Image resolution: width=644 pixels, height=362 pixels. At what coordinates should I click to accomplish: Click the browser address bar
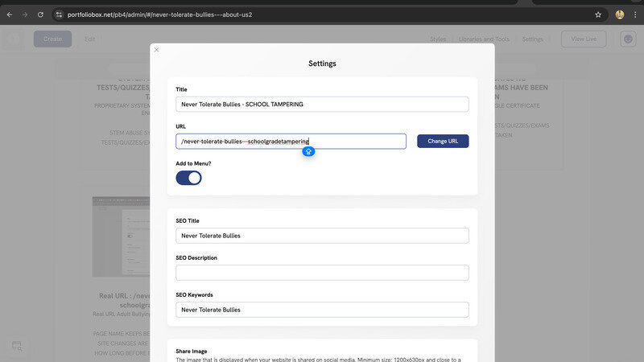[322, 14]
